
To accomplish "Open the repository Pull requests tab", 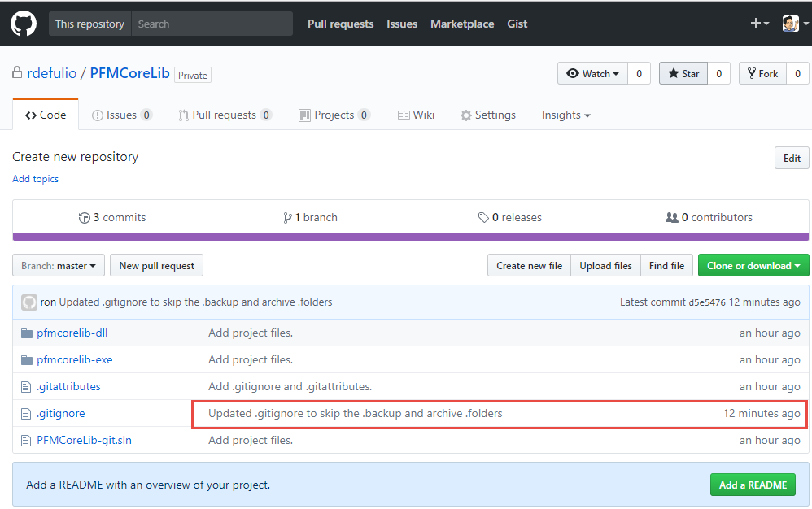I will pos(225,115).
